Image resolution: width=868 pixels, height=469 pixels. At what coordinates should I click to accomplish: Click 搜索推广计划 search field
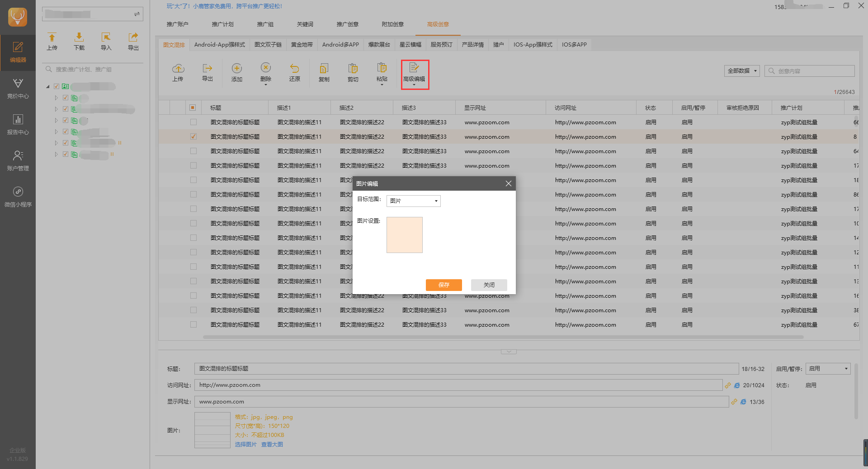(x=94, y=70)
